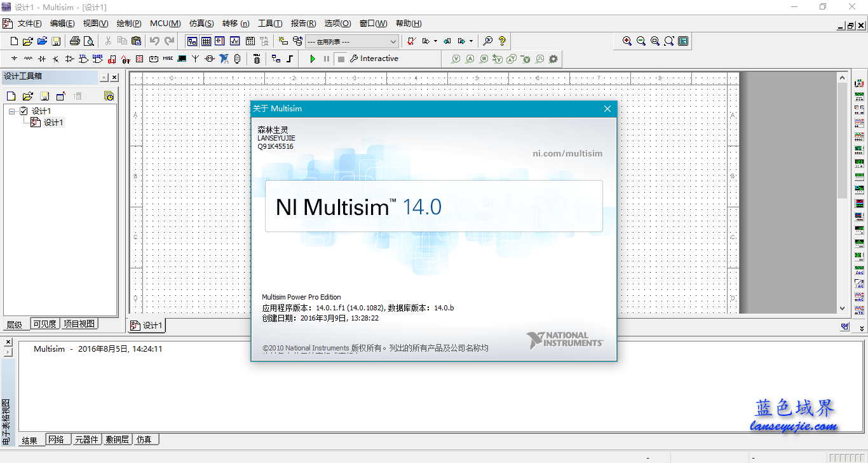Place a Power (W) probe
This screenshot has height=463, width=868.
point(484,59)
